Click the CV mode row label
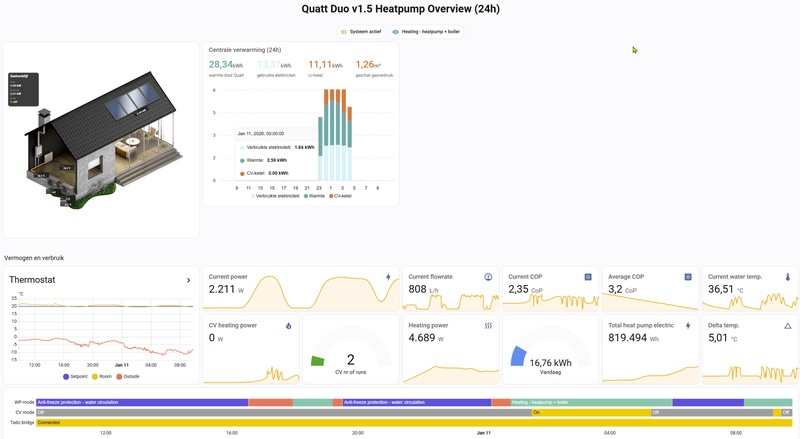800x439 pixels. tap(25, 412)
